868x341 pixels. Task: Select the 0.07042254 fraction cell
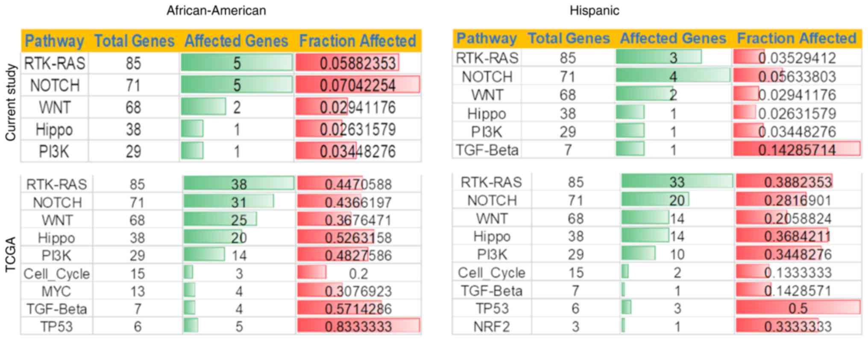point(358,85)
